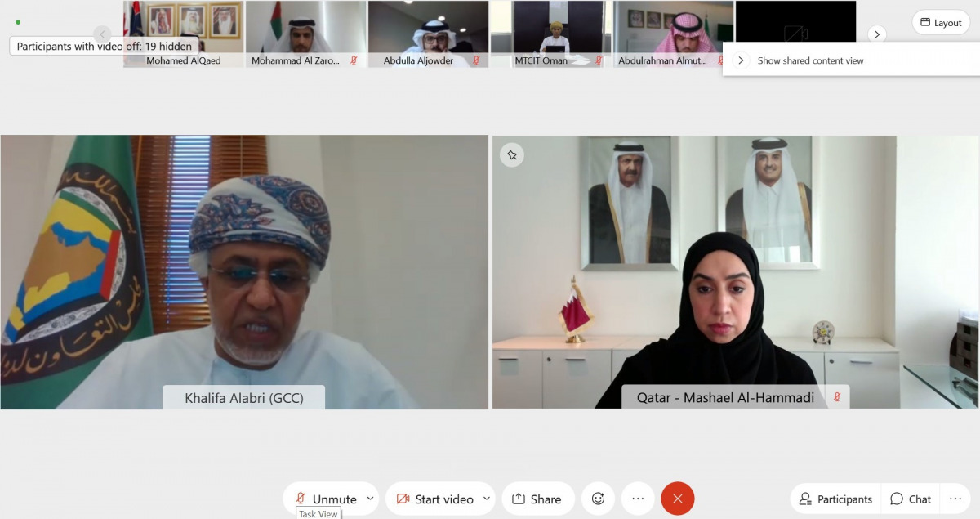Open panel options ellipsis next to Chat
980x519 pixels.
955,499
